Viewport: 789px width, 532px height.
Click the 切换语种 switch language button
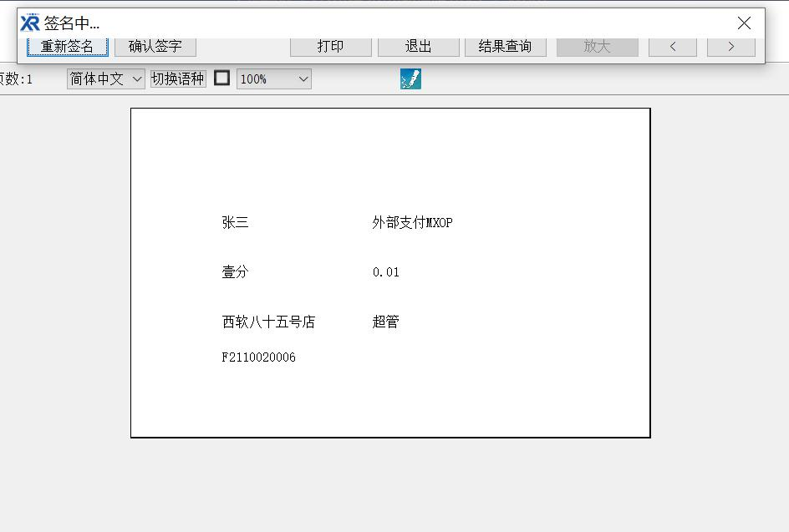[178, 79]
